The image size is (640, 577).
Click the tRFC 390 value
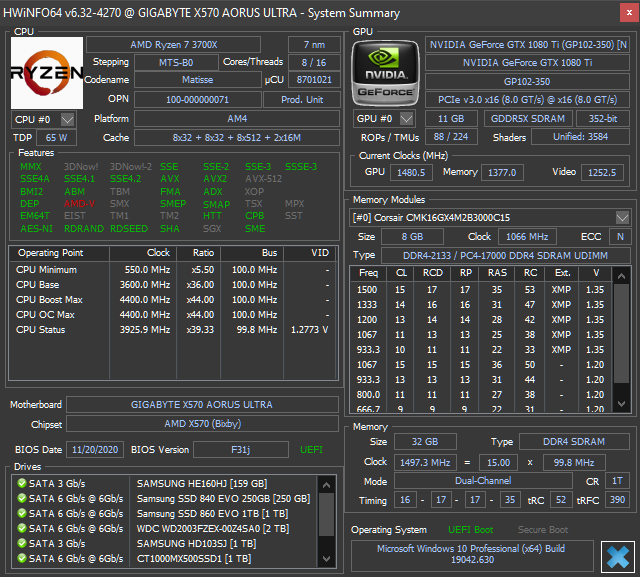[617, 499]
